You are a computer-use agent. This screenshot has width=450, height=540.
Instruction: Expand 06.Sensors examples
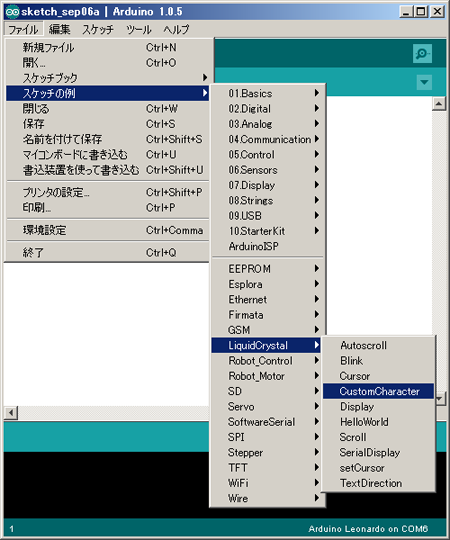coord(267,170)
